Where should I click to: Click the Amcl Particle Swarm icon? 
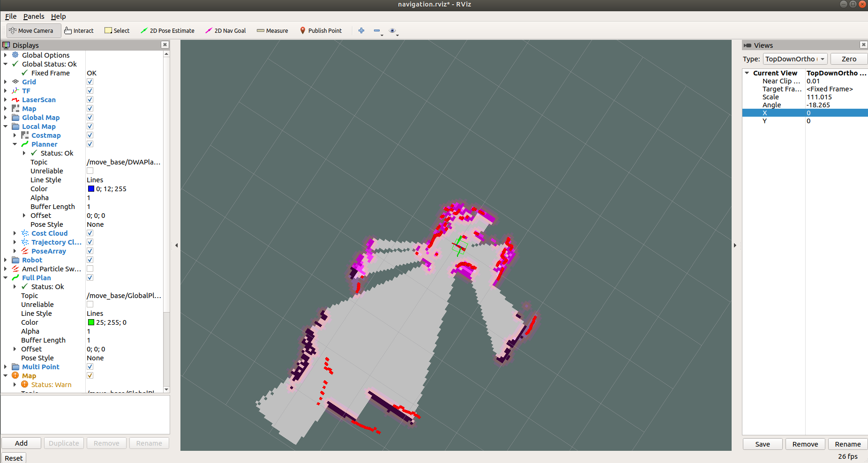coord(15,269)
